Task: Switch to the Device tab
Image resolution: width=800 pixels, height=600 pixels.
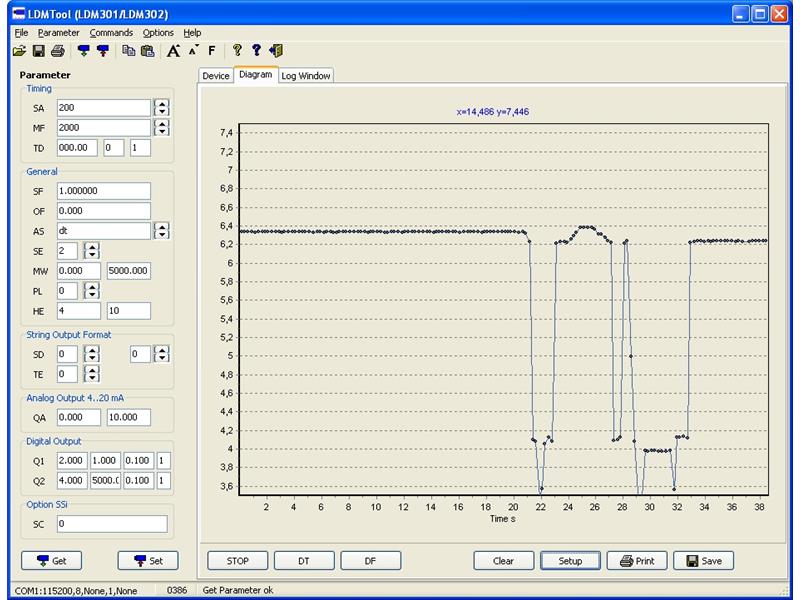Action: click(216, 76)
